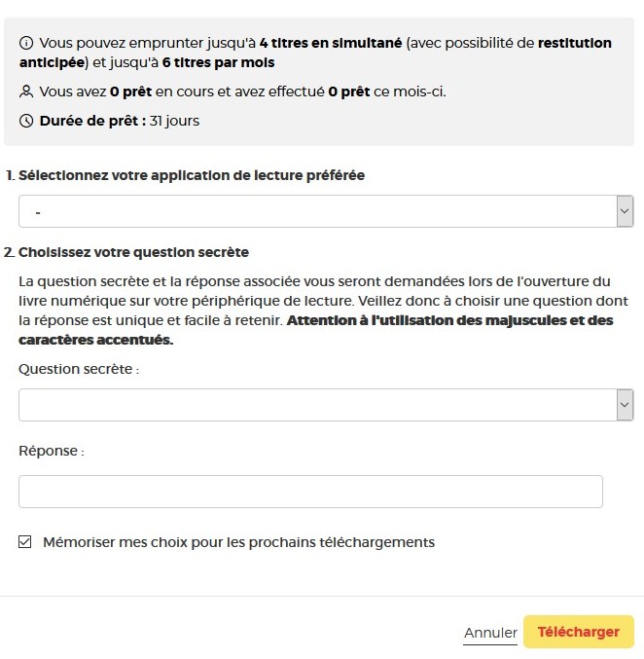Uncheck the Mémoriser mes choix checkbox

(25, 542)
